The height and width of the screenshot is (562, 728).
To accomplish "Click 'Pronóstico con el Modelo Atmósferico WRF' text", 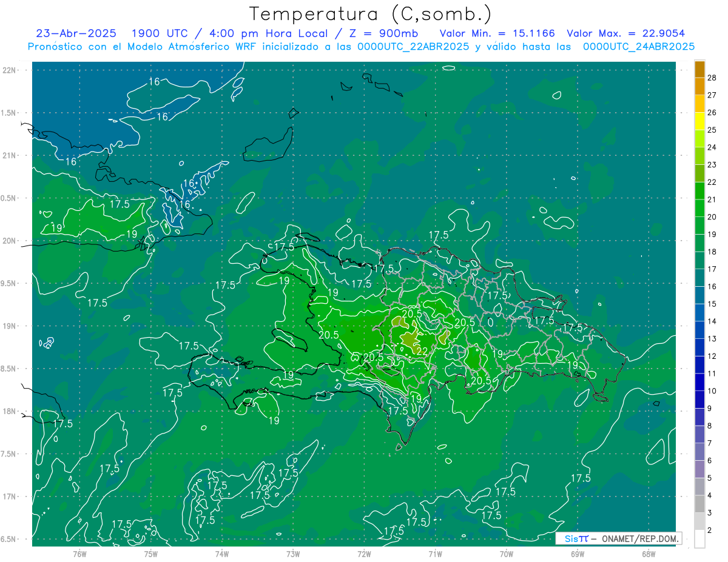I will click(143, 47).
